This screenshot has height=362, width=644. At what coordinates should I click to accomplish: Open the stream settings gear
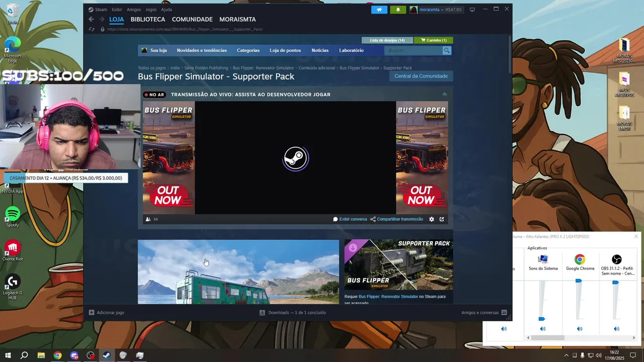431,219
